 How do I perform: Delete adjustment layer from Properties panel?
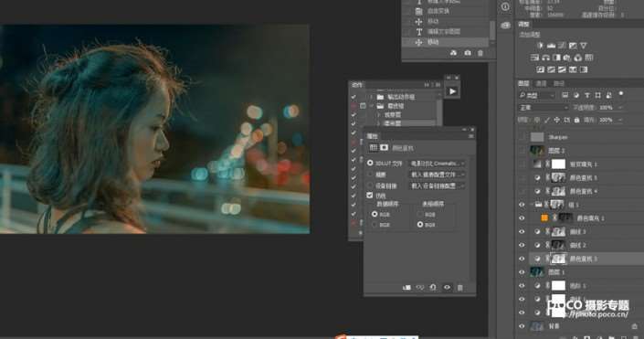click(x=460, y=288)
